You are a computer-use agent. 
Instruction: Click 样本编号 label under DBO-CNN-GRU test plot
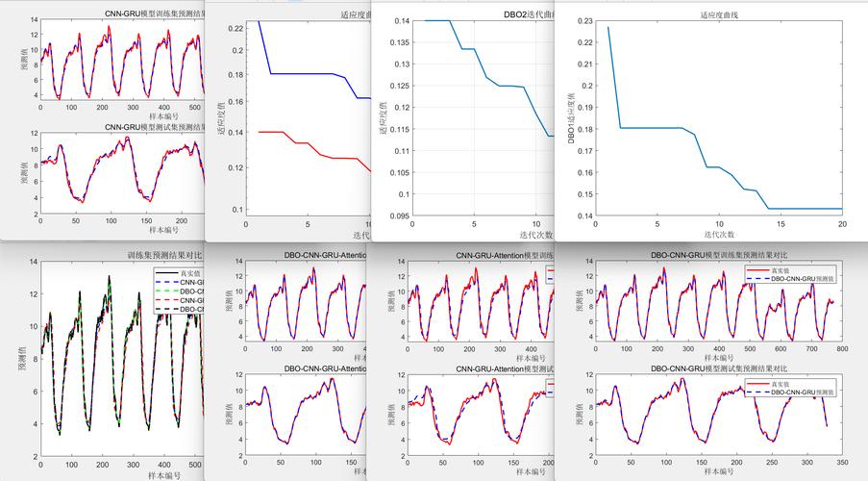(719, 471)
